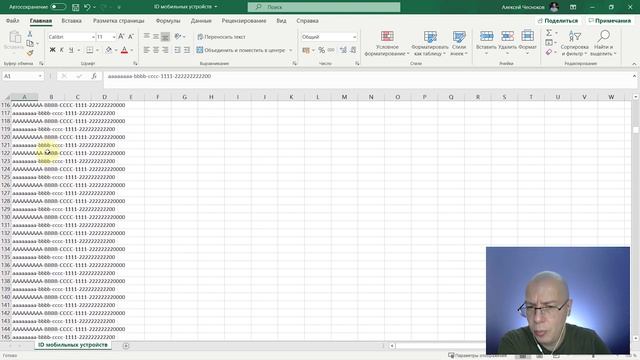
Task: Align cell text left
Action: [x=147, y=50]
